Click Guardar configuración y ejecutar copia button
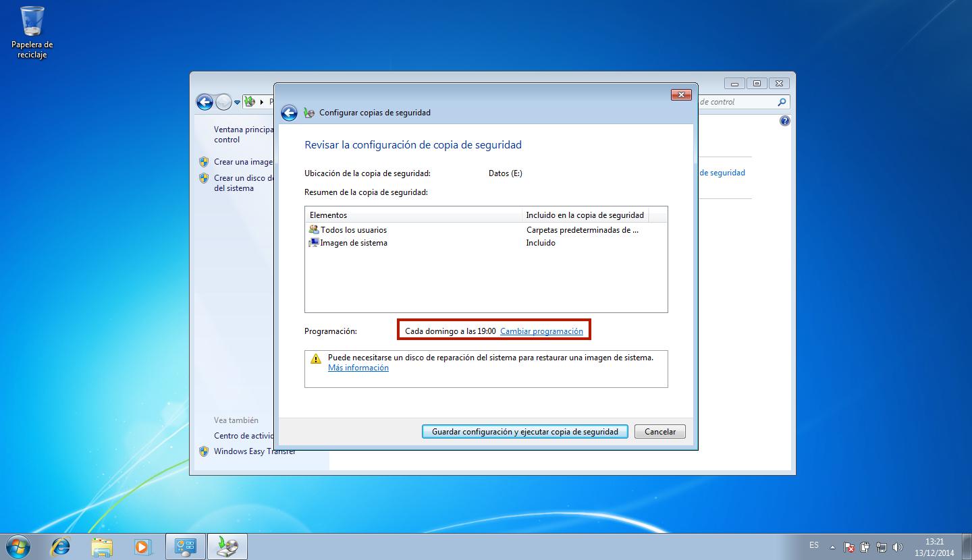The width and height of the screenshot is (972, 560). pos(524,432)
